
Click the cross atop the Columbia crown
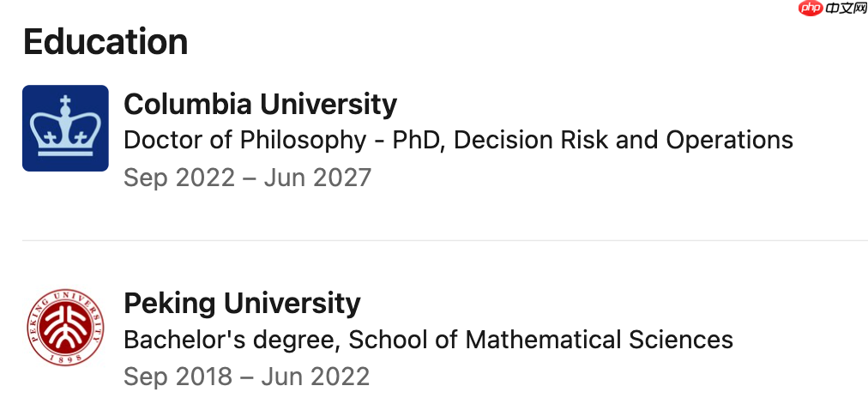(65, 101)
